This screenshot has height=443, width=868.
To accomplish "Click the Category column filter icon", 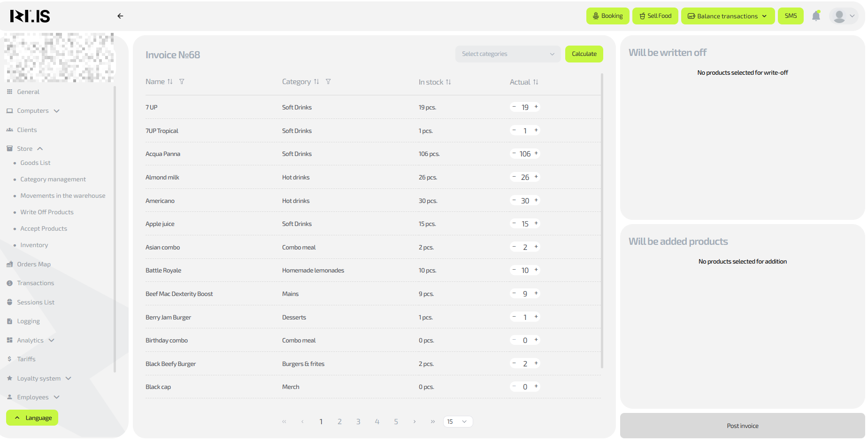I will click(x=328, y=82).
